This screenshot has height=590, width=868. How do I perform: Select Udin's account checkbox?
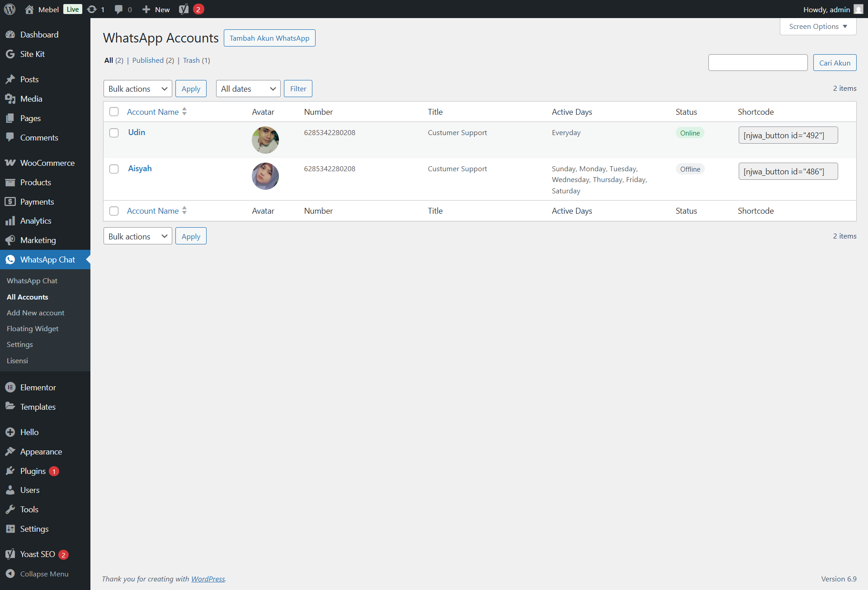point(114,133)
